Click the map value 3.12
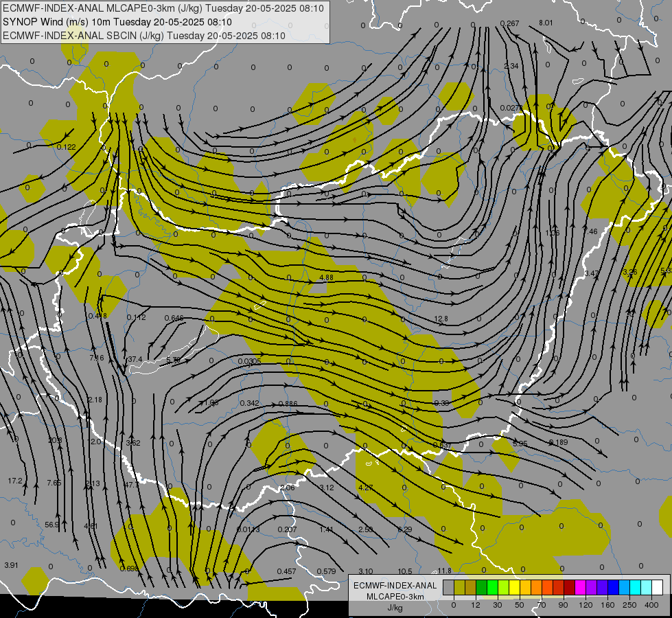Image resolution: width=672 pixels, height=618 pixels. pyautogui.click(x=327, y=488)
